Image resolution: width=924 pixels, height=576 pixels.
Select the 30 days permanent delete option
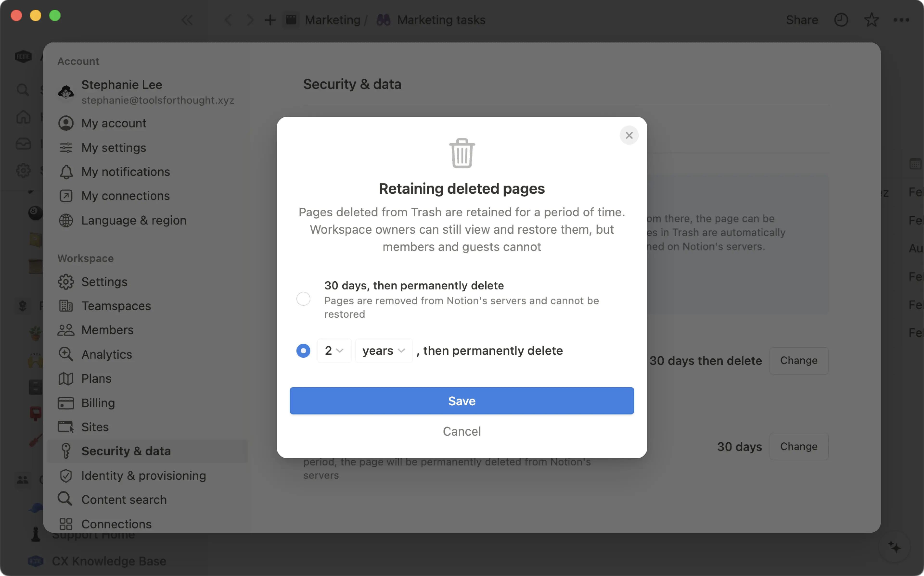(x=303, y=299)
